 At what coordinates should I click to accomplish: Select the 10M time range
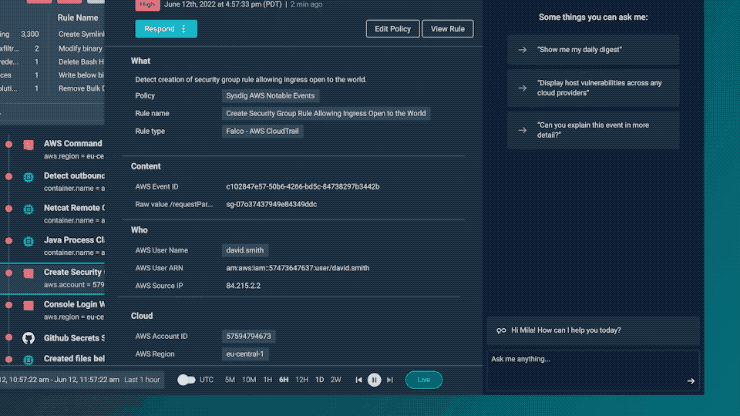tap(249, 380)
